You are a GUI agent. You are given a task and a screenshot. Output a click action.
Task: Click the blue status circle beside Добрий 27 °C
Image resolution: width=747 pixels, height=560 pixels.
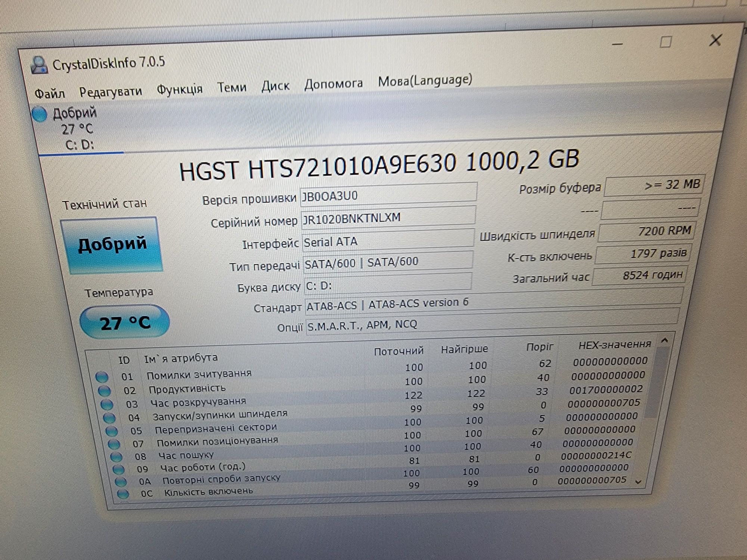coord(40,115)
